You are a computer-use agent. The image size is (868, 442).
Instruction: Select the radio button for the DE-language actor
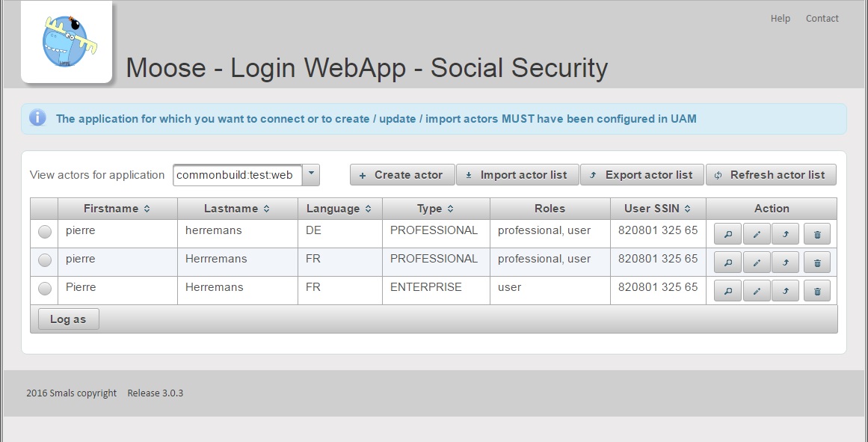coord(45,232)
